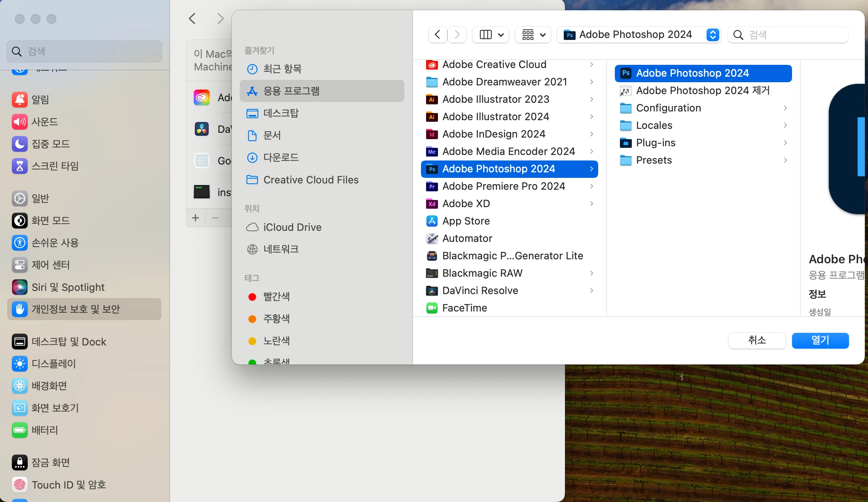
Task: Select 다운로드 in the Finder sidebar
Action: tap(281, 157)
